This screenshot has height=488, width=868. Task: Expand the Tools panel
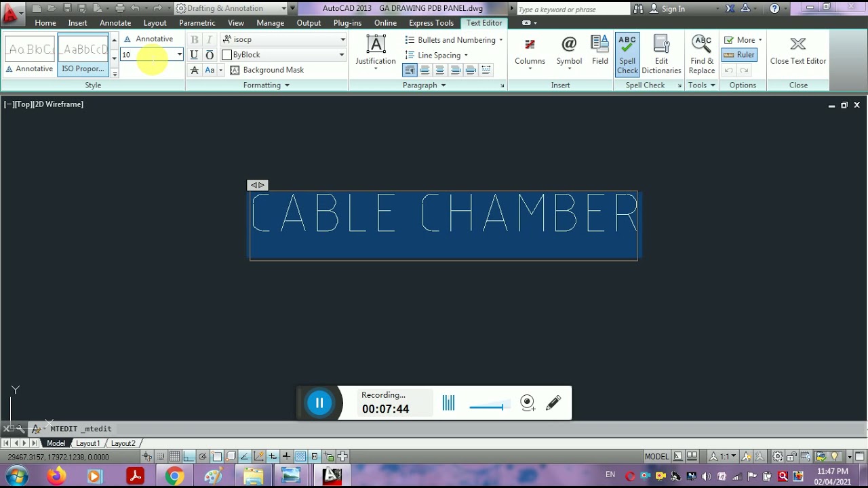[x=702, y=85]
